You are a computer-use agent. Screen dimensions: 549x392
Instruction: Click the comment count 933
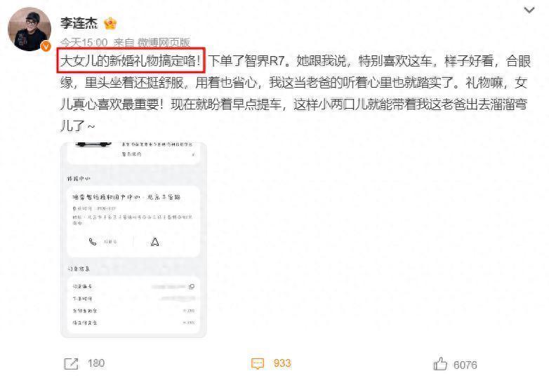282,363
